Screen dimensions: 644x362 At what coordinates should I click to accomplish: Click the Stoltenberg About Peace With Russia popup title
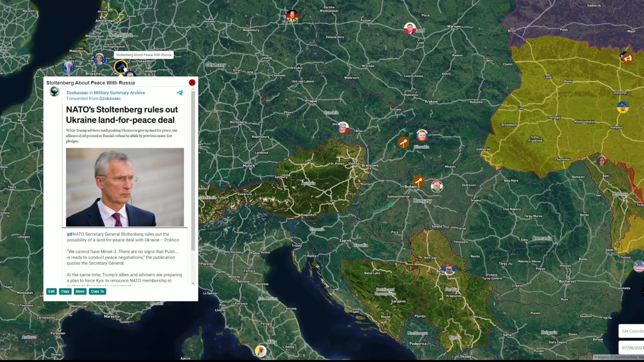91,82
